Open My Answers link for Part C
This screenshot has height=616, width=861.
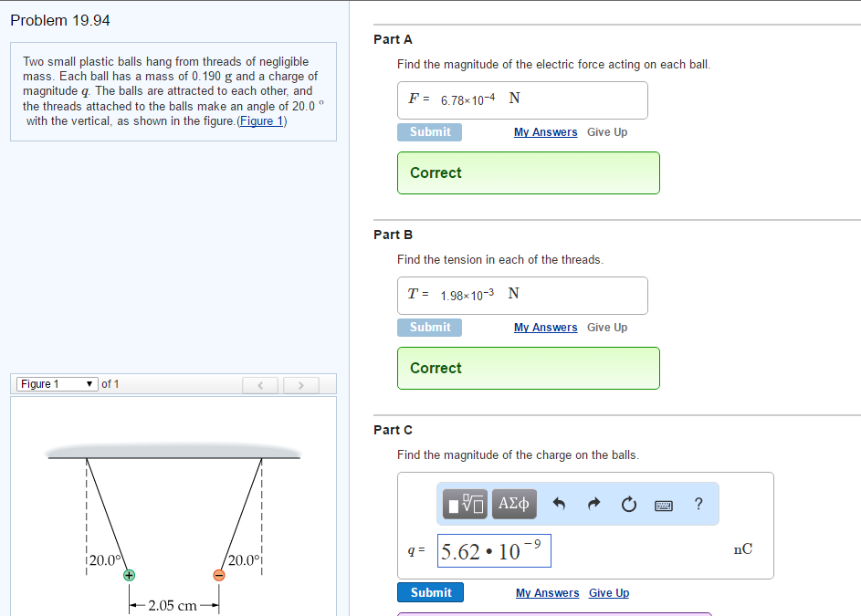tap(547, 593)
